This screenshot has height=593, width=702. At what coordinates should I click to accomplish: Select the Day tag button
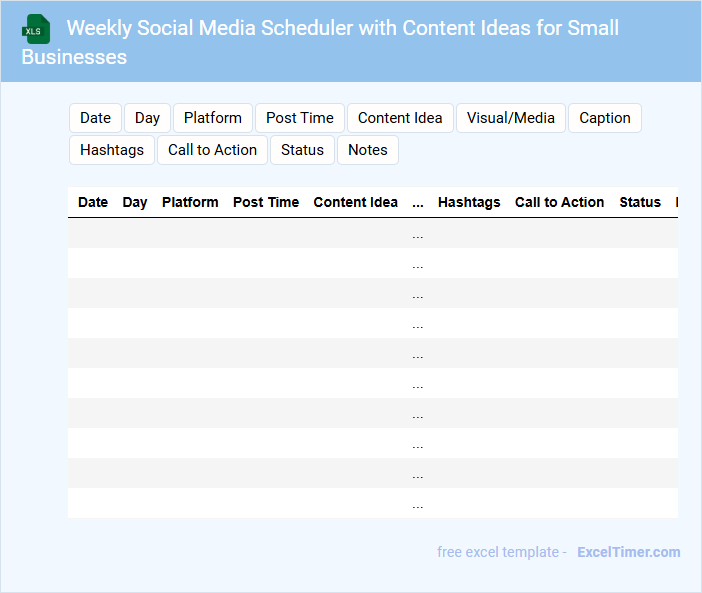[x=147, y=118]
